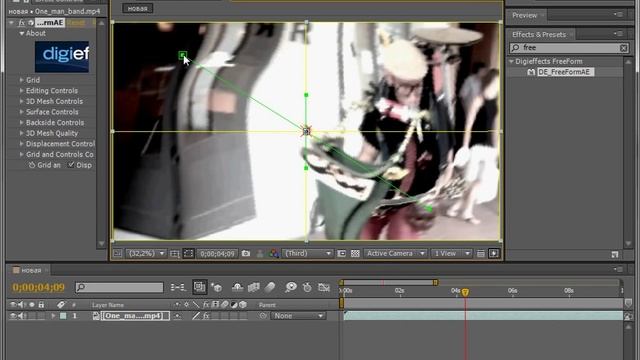Screen dimensions: 640x360
Task: Take a snapshot with the camera icon
Action: tap(246, 253)
